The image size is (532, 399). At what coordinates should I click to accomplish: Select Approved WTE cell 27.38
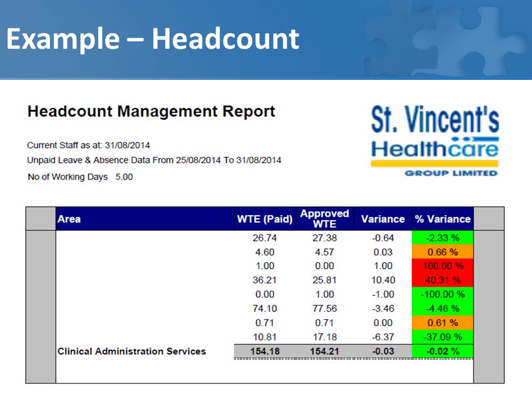coord(325,238)
